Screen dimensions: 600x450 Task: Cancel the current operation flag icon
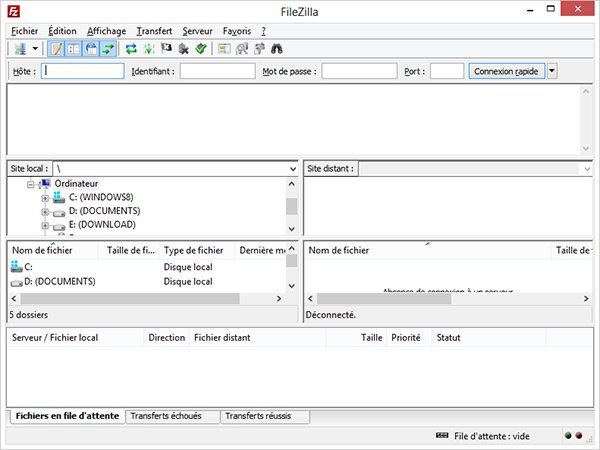pos(166,49)
